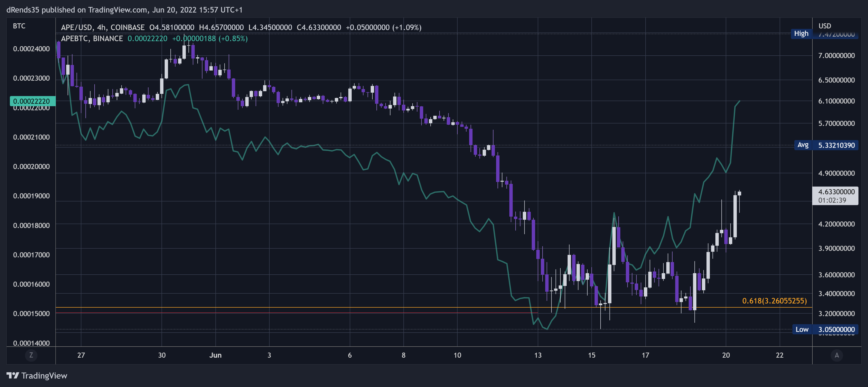Screen dimensions: 868x387
Task: Click the BTC axis header on left
Action: pos(19,26)
